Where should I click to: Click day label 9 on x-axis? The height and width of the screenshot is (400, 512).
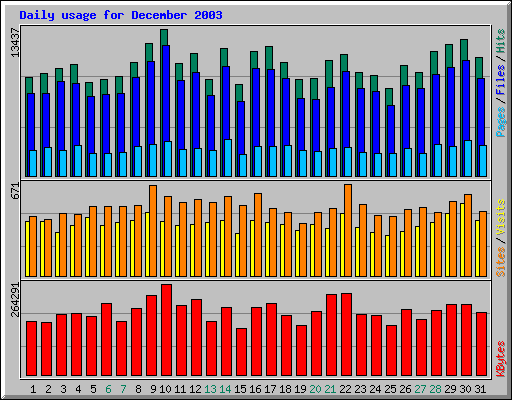click(153, 389)
